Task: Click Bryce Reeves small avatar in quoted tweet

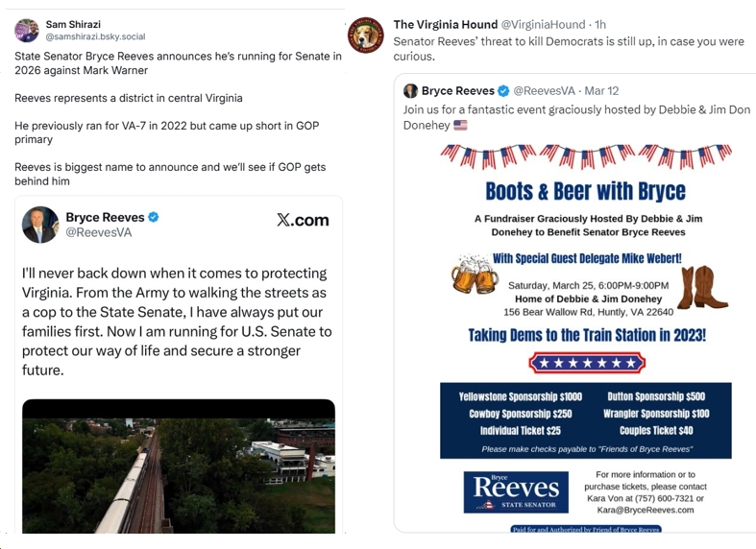Action: [x=410, y=90]
